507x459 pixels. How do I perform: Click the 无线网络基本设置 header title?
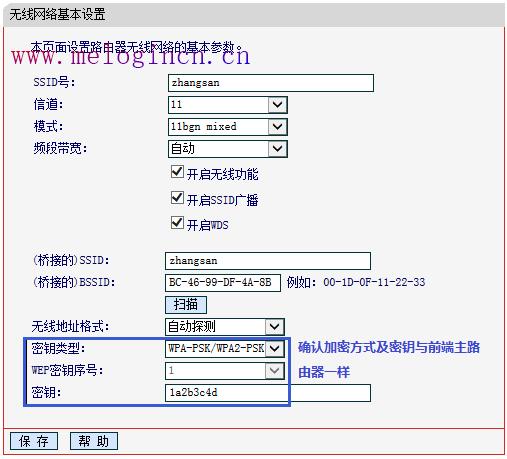57,15
